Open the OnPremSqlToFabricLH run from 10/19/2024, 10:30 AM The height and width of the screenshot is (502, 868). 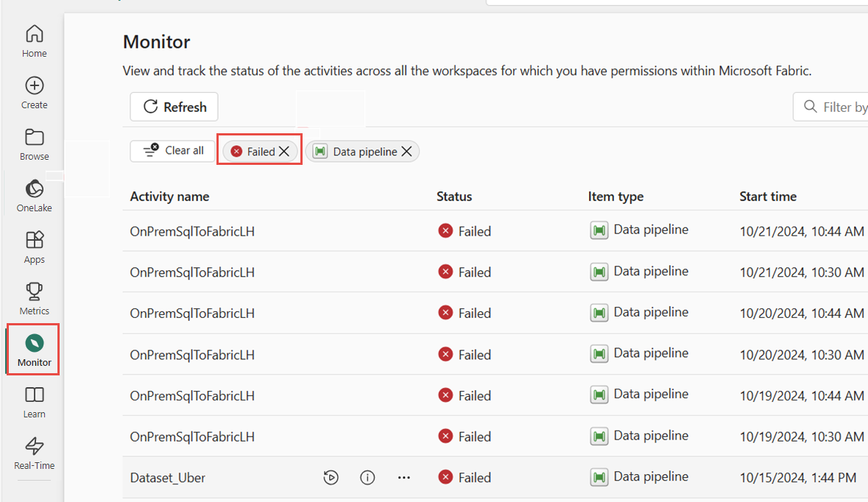(x=192, y=436)
